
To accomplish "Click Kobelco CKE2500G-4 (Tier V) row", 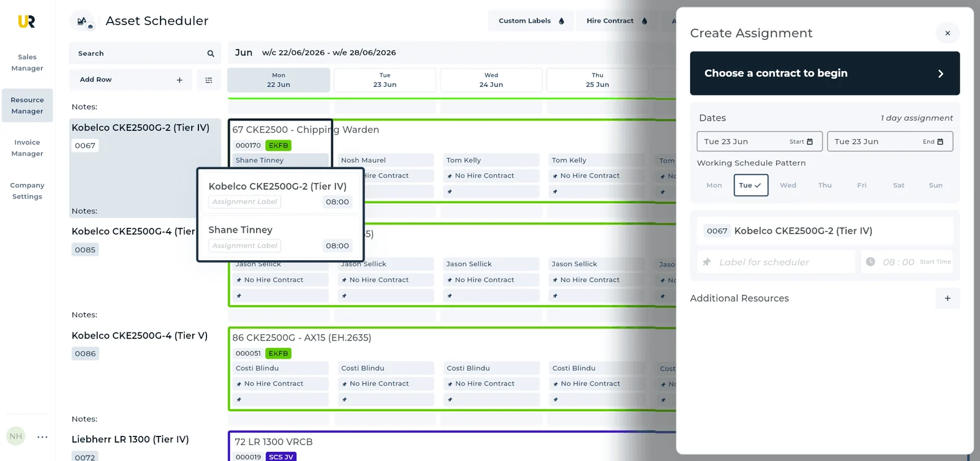I will (140, 335).
